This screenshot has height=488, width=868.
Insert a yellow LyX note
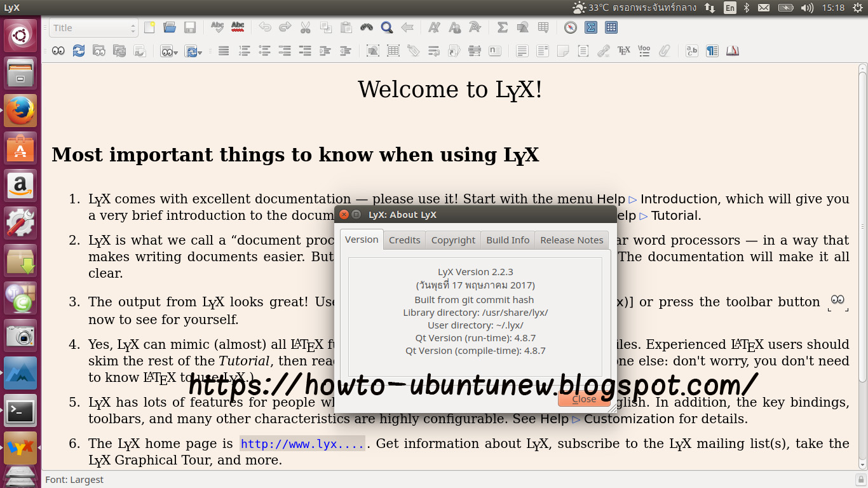click(563, 51)
